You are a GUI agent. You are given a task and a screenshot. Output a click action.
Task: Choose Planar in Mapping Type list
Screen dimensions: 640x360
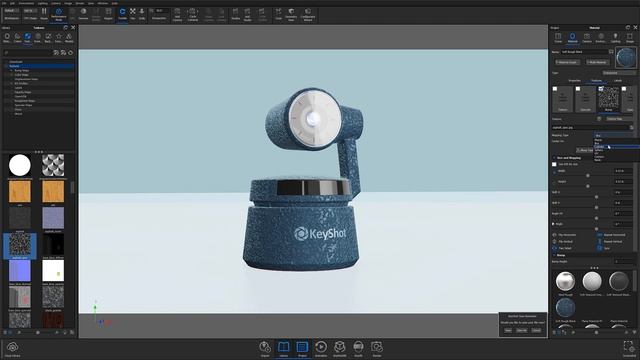[616, 140]
